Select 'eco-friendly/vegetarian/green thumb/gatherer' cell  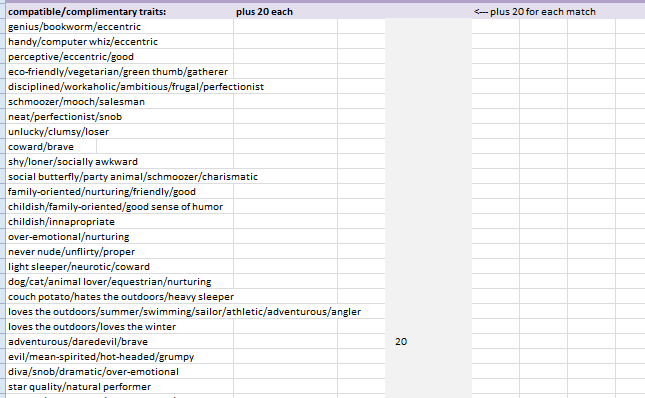tap(118, 72)
